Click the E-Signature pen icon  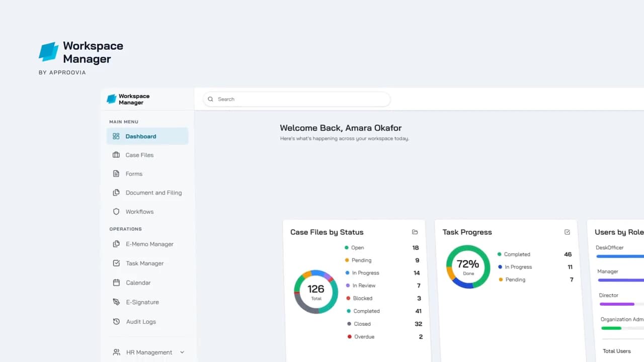(x=116, y=302)
